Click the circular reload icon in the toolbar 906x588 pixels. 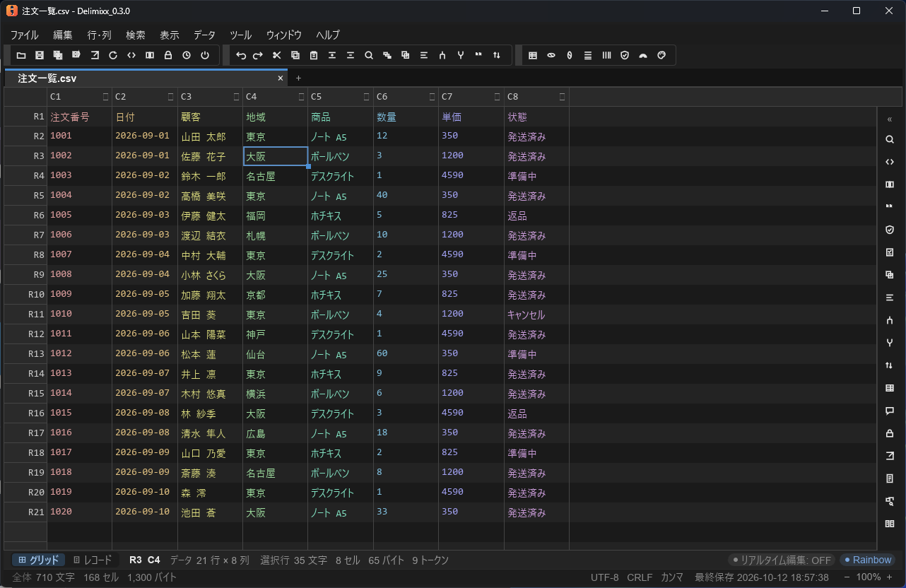(x=113, y=55)
